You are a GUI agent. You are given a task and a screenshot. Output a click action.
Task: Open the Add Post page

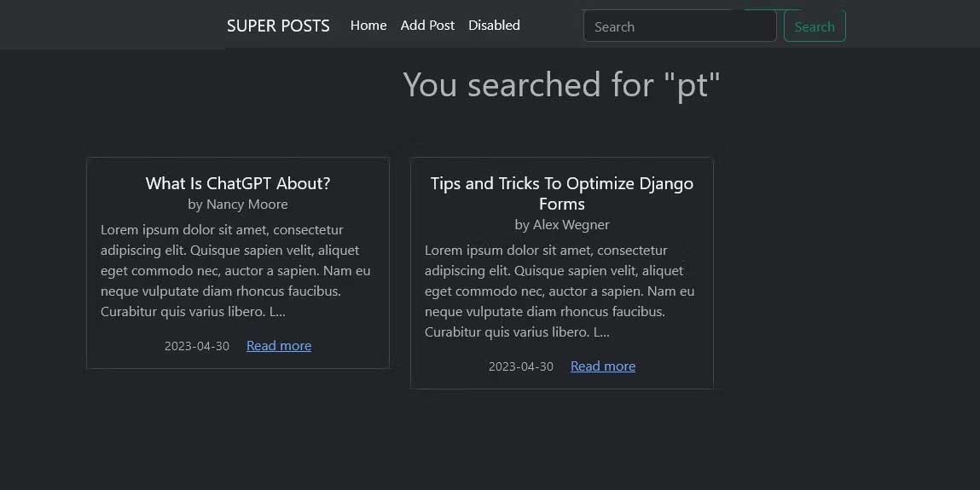click(427, 26)
